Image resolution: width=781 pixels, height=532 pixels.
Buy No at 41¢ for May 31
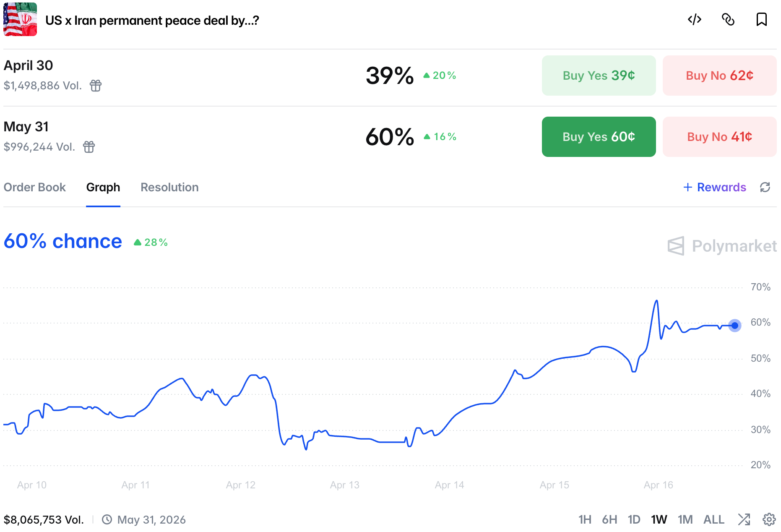(719, 137)
